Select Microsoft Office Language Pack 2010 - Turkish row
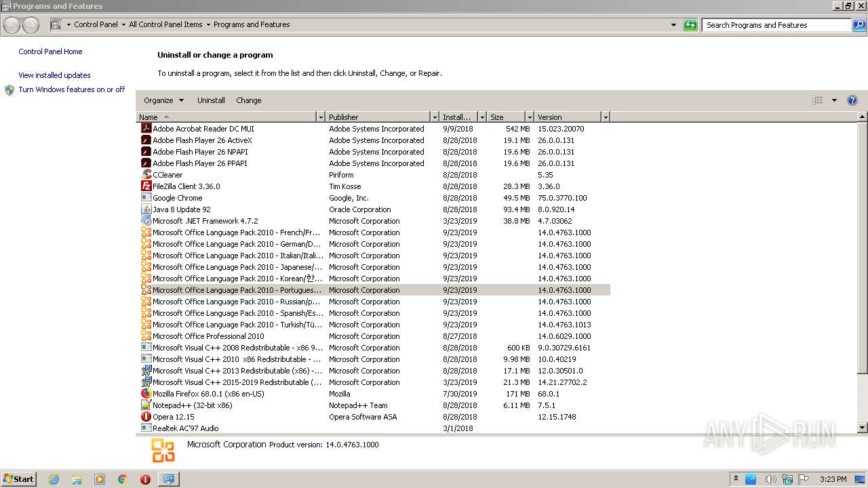Image resolution: width=868 pixels, height=488 pixels. 373,325
